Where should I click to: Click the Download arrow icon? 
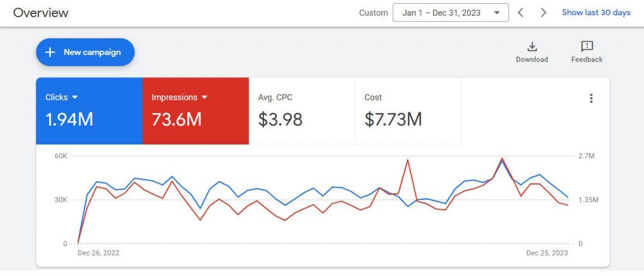pyautogui.click(x=531, y=47)
